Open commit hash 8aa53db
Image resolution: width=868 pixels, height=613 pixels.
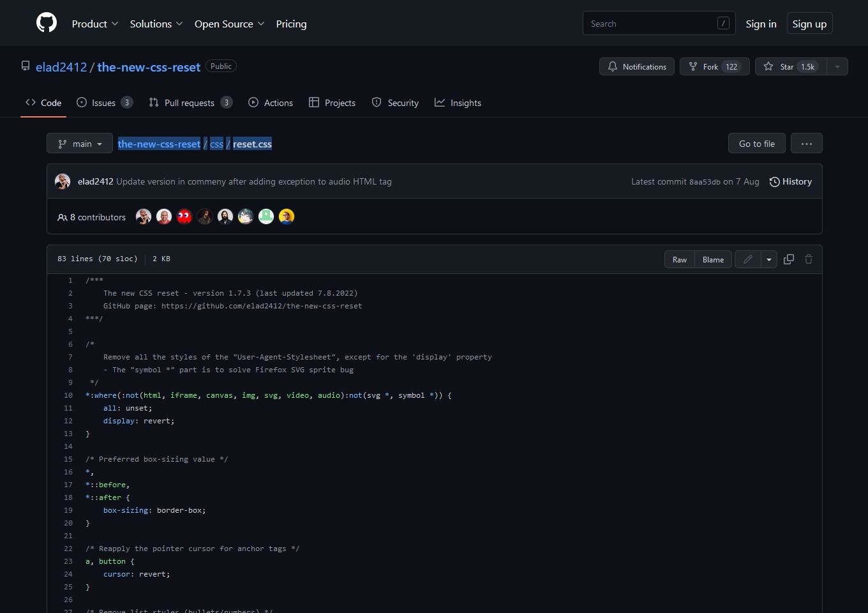coord(705,182)
